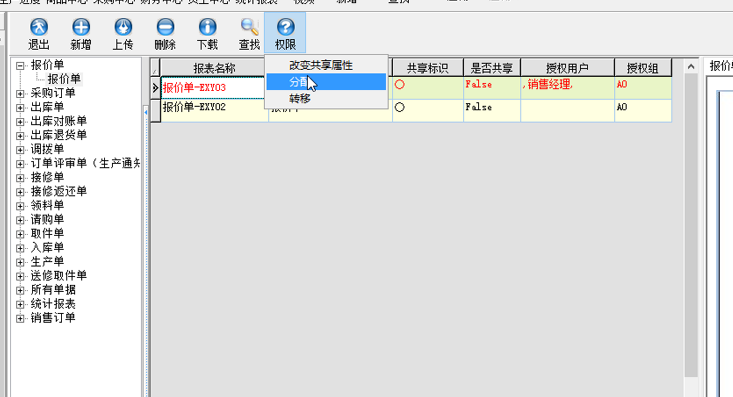This screenshot has height=397, width=733.
Task: Expand the 接修返还单 tree node
Action: [20, 192]
